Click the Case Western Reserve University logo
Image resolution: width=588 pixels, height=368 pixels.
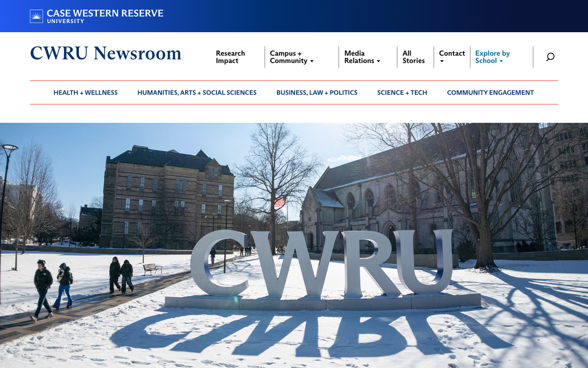click(96, 16)
